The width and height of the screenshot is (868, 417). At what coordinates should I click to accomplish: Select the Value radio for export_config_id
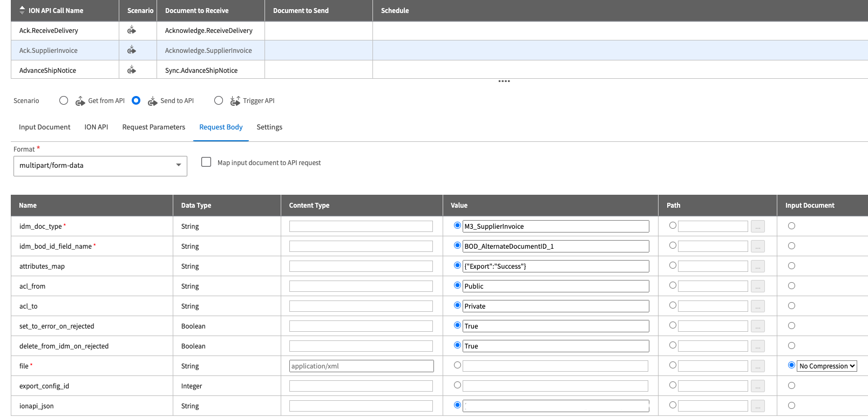tap(457, 385)
